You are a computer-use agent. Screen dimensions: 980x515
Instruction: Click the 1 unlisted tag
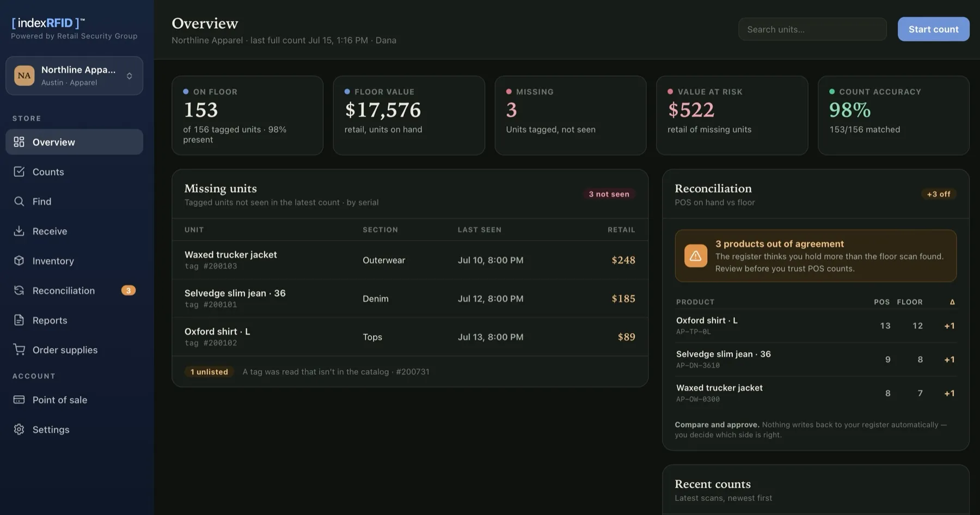pos(209,372)
